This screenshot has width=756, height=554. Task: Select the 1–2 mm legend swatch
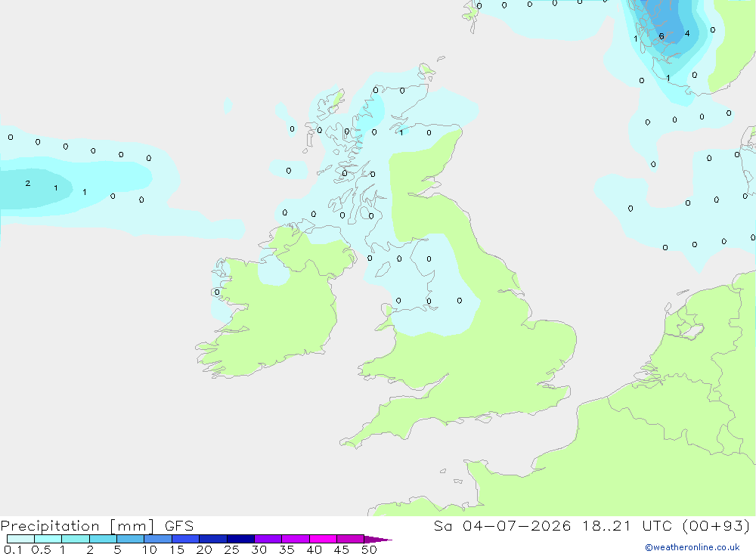tap(75, 539)
